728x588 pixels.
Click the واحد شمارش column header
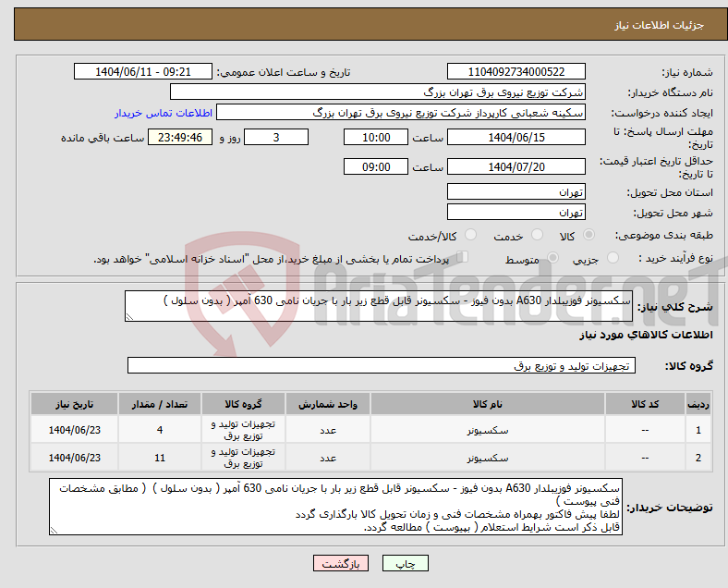[x=328, y=404]
